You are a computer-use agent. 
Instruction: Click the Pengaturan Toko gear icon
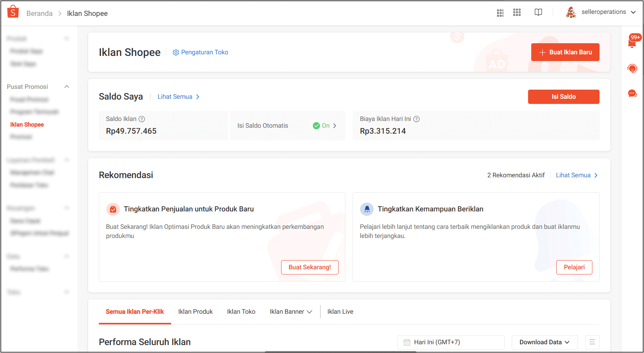click(176, 52)
